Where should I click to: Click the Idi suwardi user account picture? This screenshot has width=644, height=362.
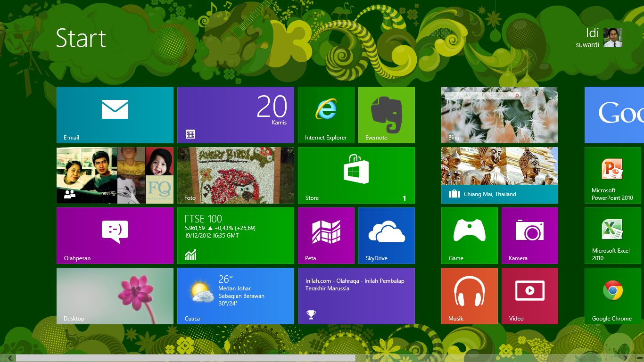[613, 38]
